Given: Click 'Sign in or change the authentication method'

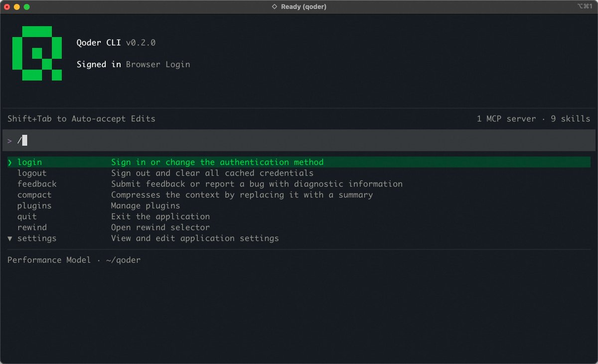Looking at the screenshot, I should pyautogui.click(x=217, y=162).
